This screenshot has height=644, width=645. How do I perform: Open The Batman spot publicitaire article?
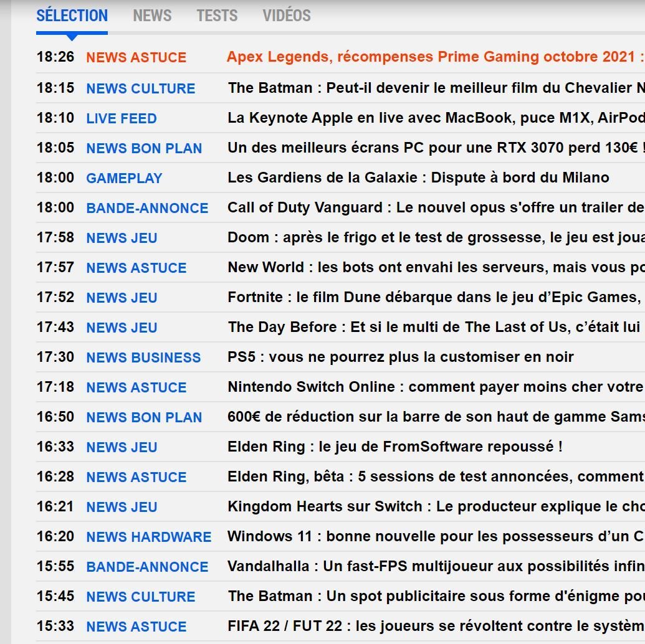pyautogui.click(x=436, y=596)
